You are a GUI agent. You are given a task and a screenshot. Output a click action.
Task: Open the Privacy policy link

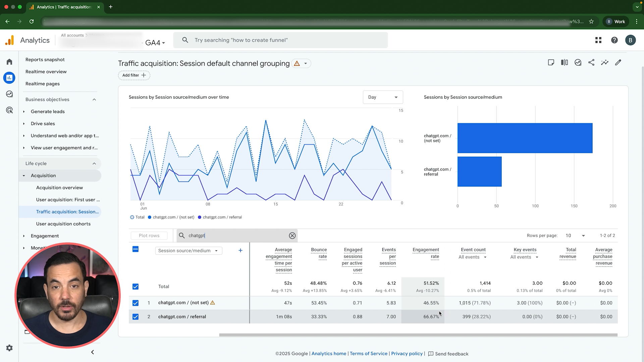click(407, 354)
